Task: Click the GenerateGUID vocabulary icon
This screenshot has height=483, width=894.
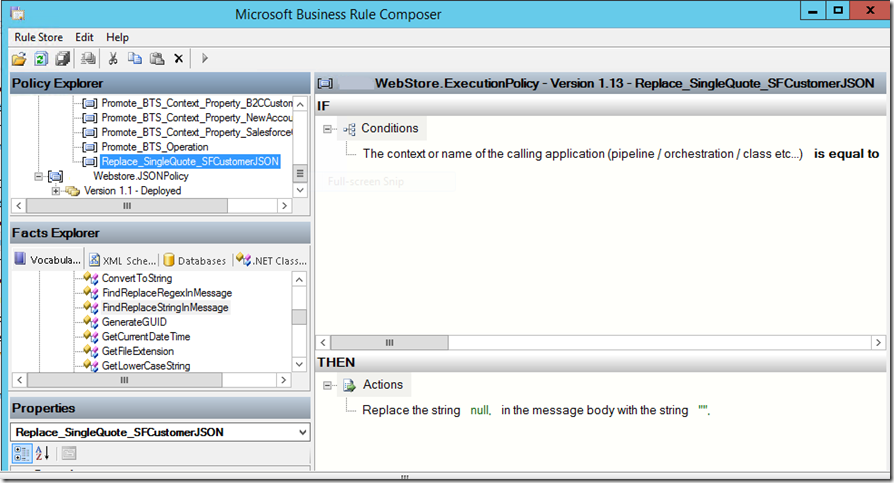Action: (91, 322)
